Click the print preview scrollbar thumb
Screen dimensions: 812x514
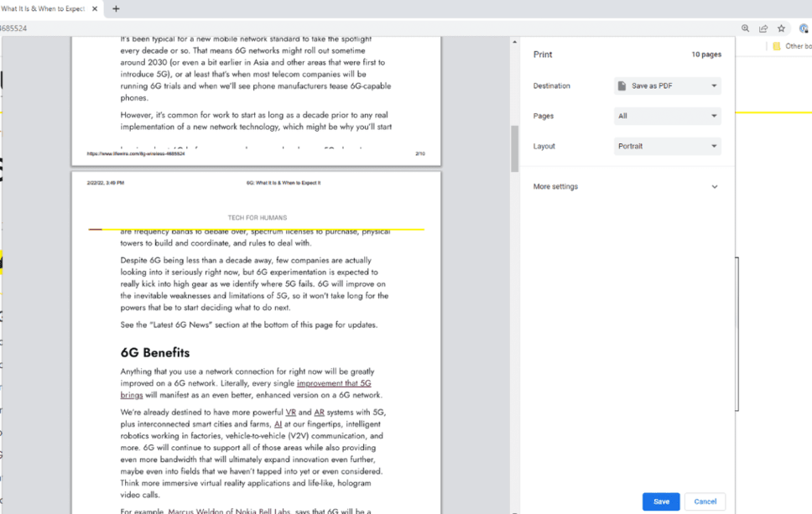coord(513,143)
